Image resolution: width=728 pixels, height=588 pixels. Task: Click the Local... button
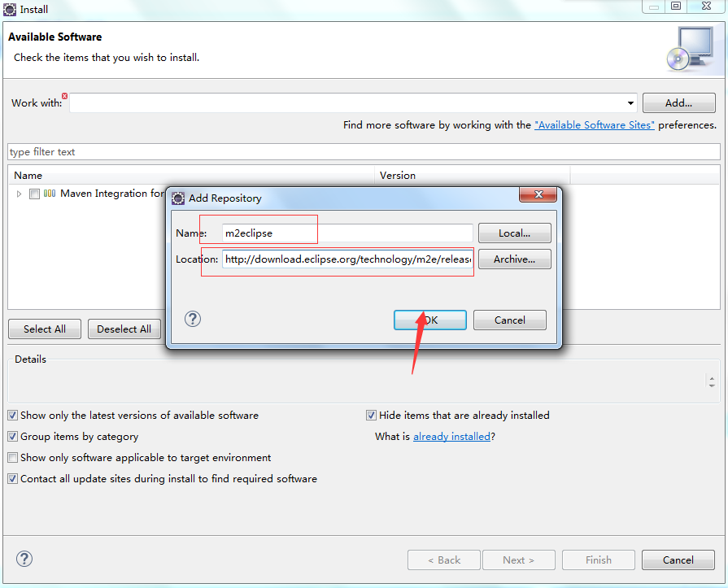pos(514,233)
